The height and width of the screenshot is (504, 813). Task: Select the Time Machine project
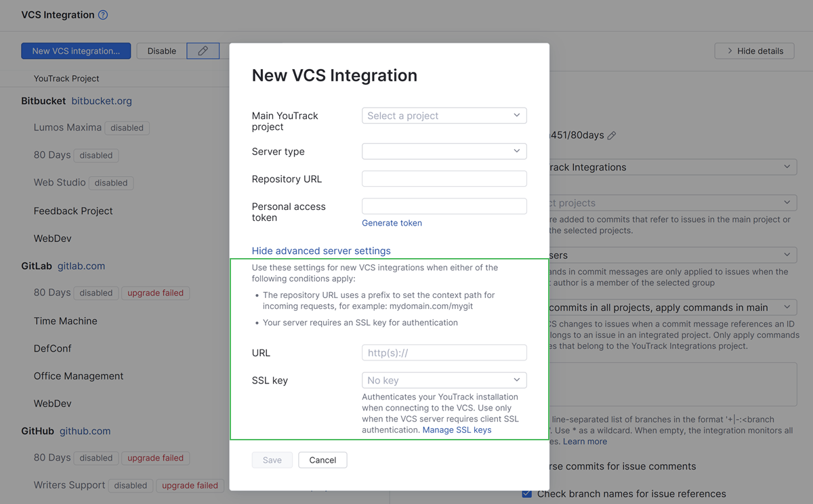click(x=65, y=320)
